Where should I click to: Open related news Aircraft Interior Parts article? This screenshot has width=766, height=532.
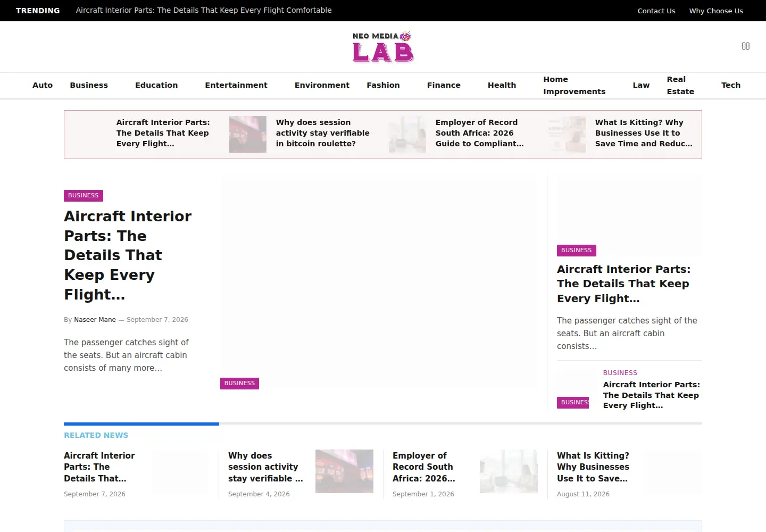click(x=99, y=467)
